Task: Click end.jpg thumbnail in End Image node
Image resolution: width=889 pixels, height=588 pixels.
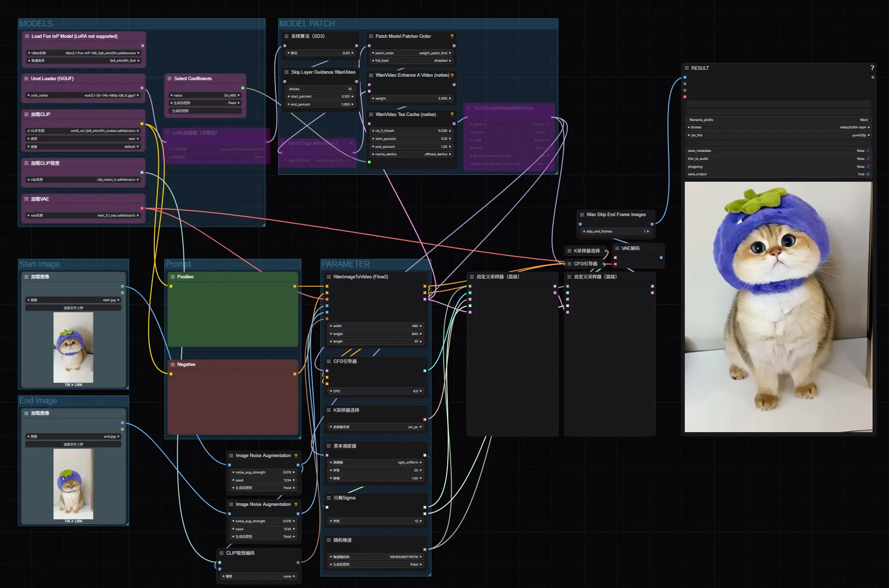Action: coord(73,484)
